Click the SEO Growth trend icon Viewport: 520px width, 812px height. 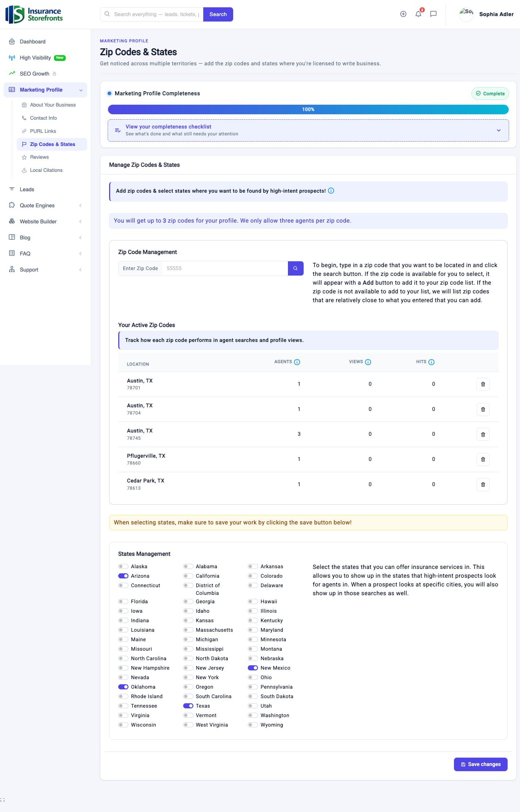tap(12, 74)
